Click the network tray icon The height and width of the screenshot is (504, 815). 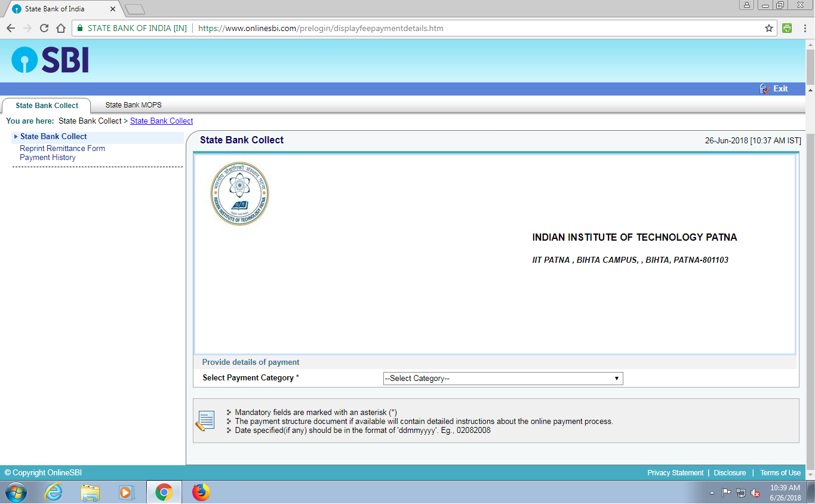click(x=741, y=493)
